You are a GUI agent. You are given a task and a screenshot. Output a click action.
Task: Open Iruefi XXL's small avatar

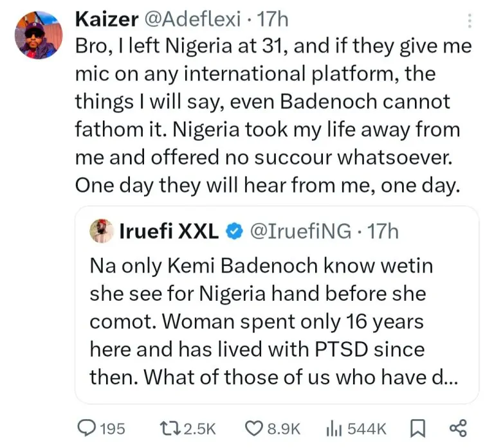point(100,231)
